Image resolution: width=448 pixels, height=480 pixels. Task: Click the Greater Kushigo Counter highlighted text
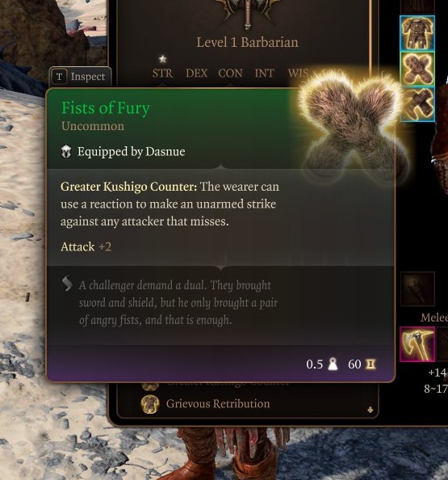(128, 187)
